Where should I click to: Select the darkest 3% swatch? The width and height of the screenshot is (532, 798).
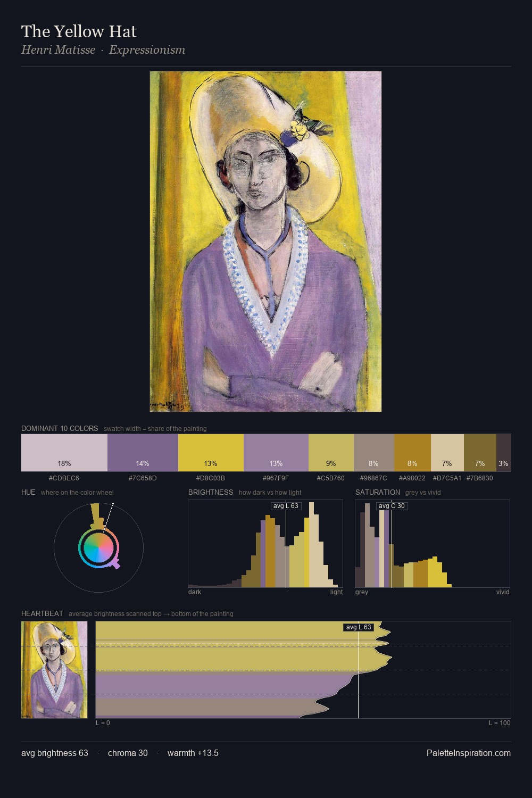503,453
